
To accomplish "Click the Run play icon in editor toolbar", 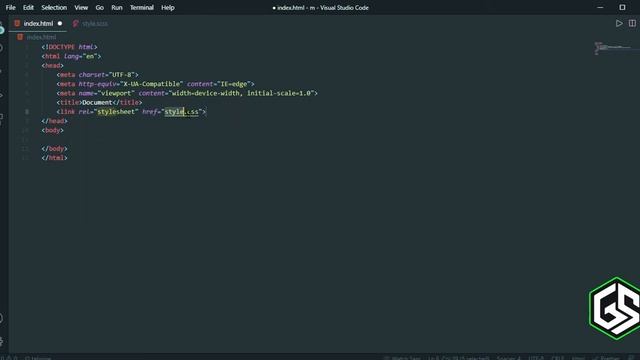I will 619,23.
